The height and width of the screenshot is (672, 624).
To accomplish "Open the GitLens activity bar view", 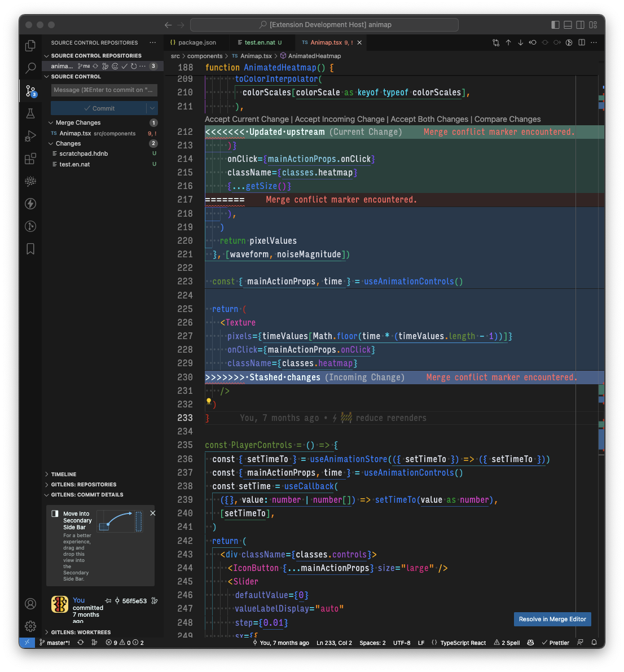I will pyautogui.click(x=30, y=226).
